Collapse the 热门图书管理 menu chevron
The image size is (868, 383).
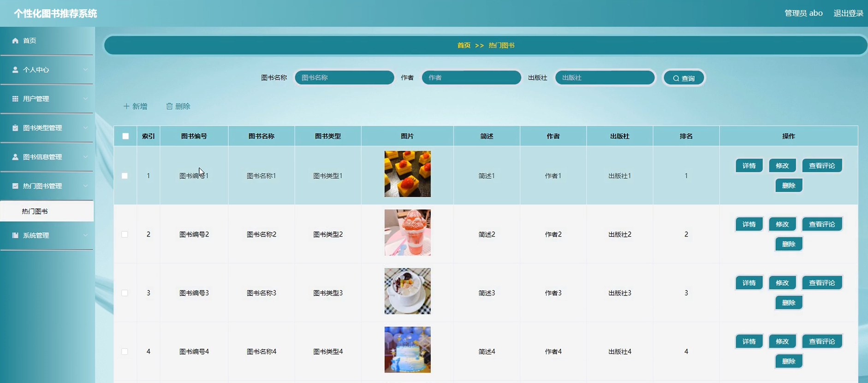tap(85, 186)
